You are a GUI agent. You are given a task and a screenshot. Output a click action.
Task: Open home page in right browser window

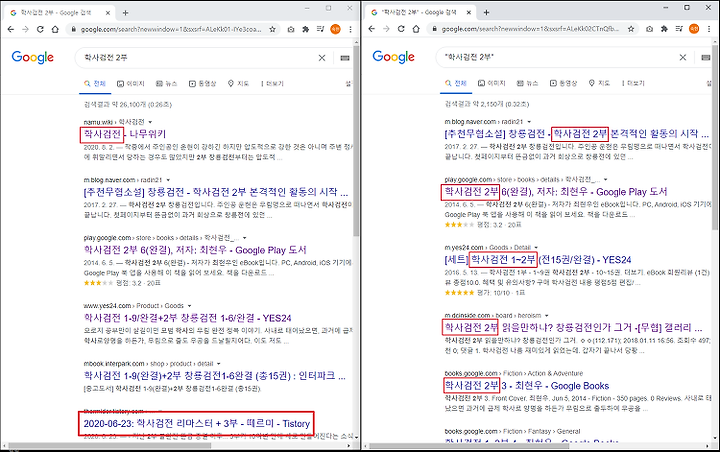tap(416, 28)
